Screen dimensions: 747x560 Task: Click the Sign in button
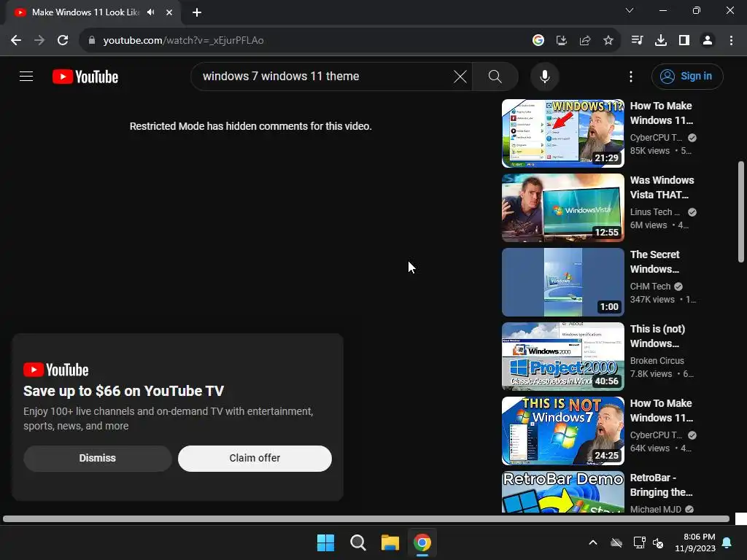pyautogui.click(x=687, y=76)
